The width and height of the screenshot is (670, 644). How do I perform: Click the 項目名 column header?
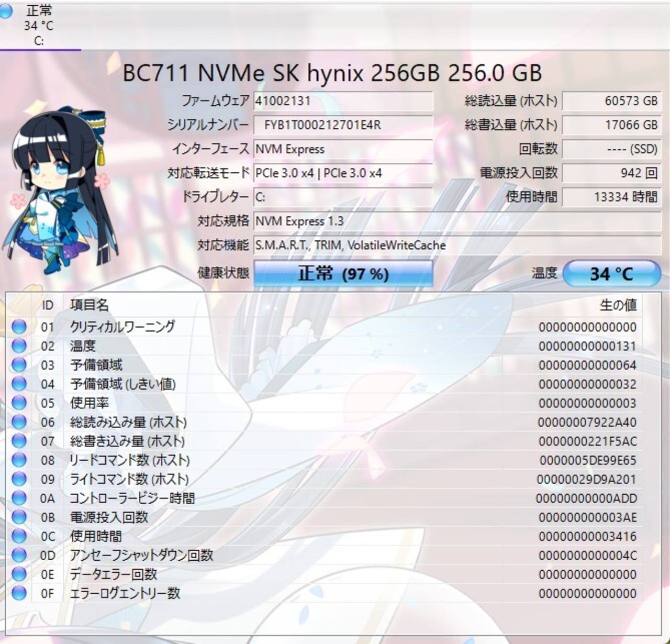90,305
